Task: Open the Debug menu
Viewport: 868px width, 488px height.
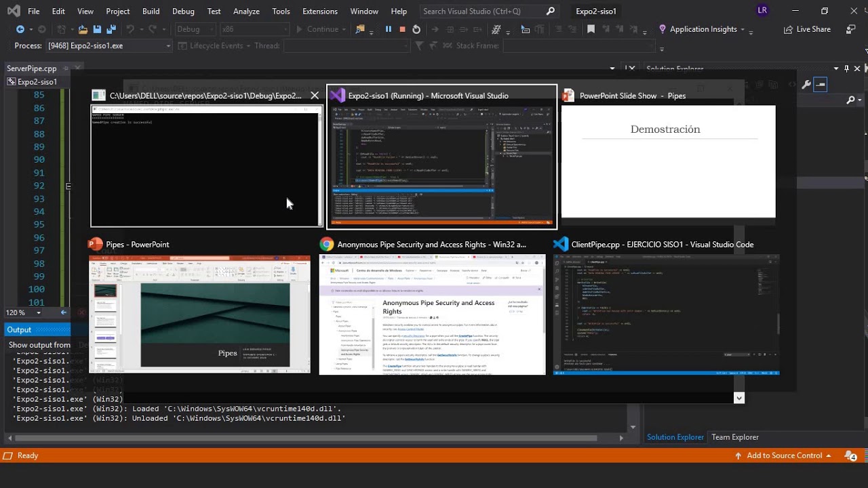Action: click(x=183, y=11)
